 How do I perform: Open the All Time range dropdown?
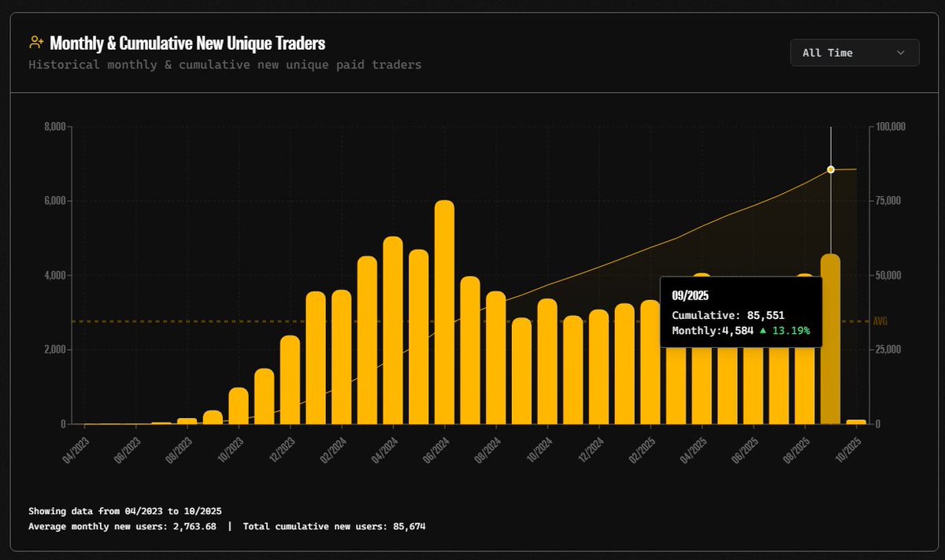[854, 52]
